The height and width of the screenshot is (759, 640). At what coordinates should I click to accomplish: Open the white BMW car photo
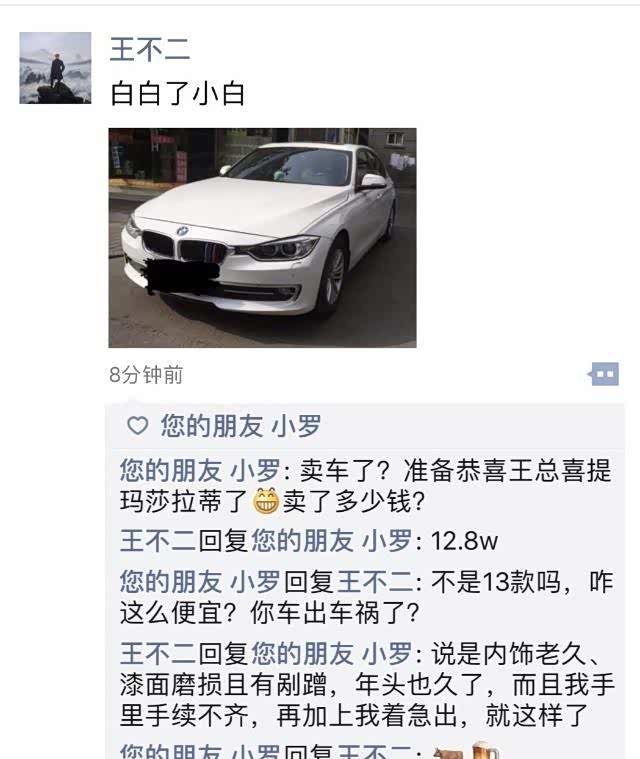pos(262,238)
